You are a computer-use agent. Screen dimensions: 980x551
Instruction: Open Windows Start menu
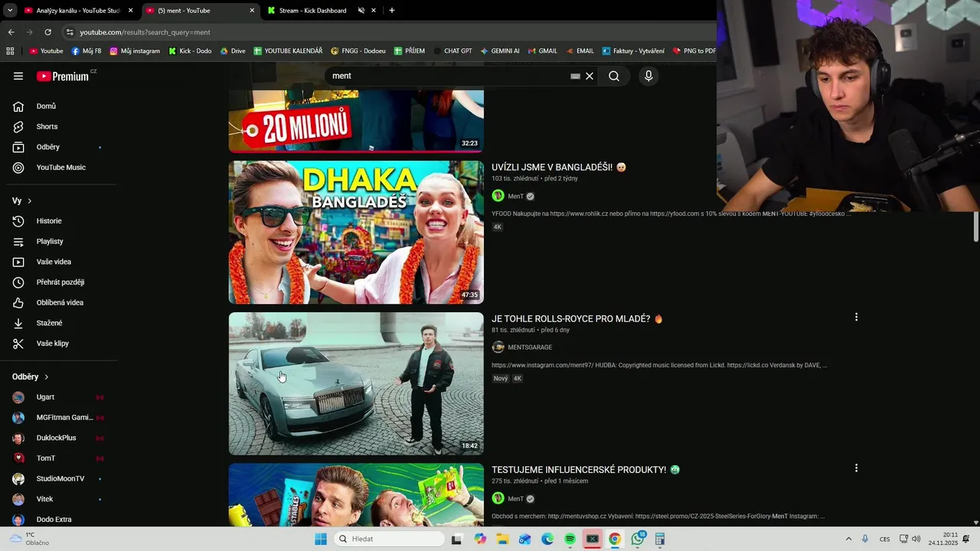321,539
